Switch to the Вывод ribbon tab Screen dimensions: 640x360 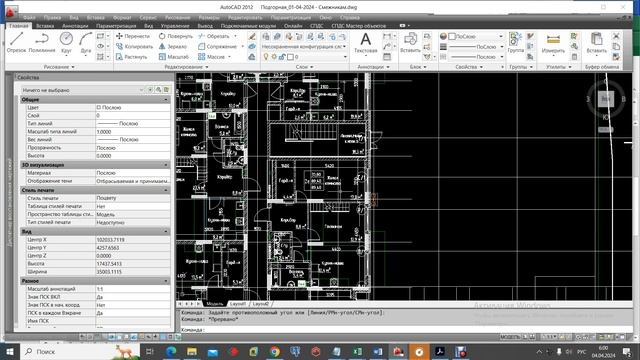[x=205, y=26]
